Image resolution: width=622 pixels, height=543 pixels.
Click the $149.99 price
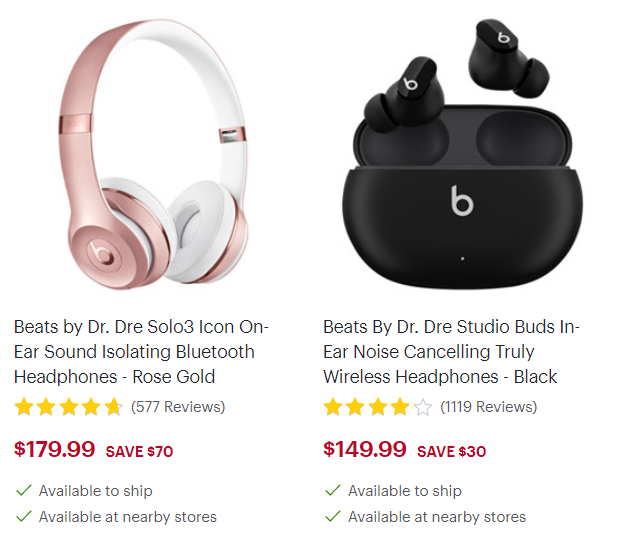tap(365, 449)
